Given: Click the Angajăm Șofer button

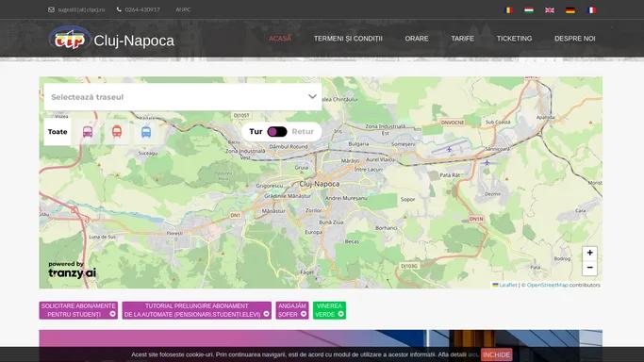Looking at the screenshot, I should point(292,310).
